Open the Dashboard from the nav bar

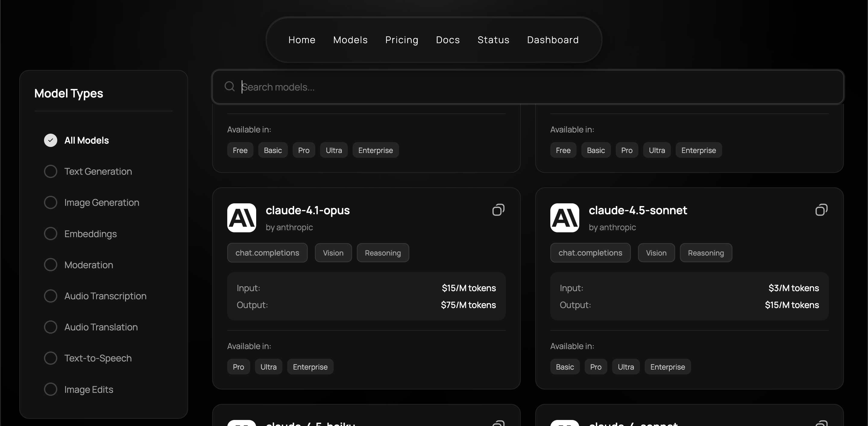tap(553, 40)
